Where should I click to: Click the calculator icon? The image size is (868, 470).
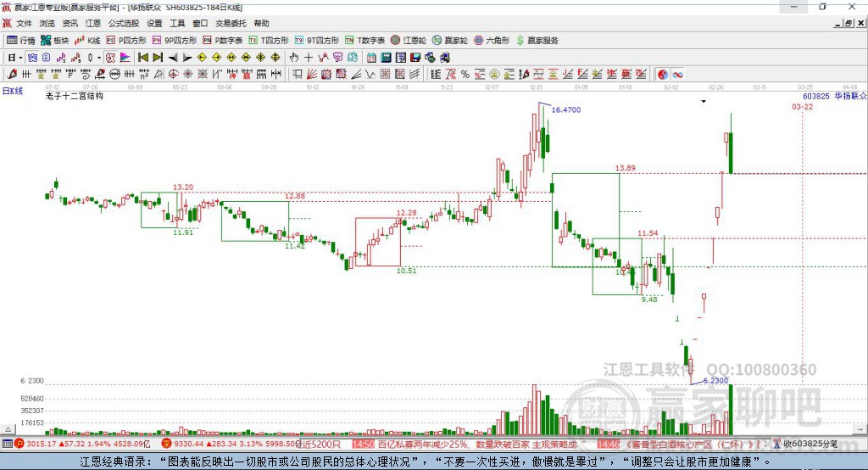pyautogui.click(x=386, y=58)
